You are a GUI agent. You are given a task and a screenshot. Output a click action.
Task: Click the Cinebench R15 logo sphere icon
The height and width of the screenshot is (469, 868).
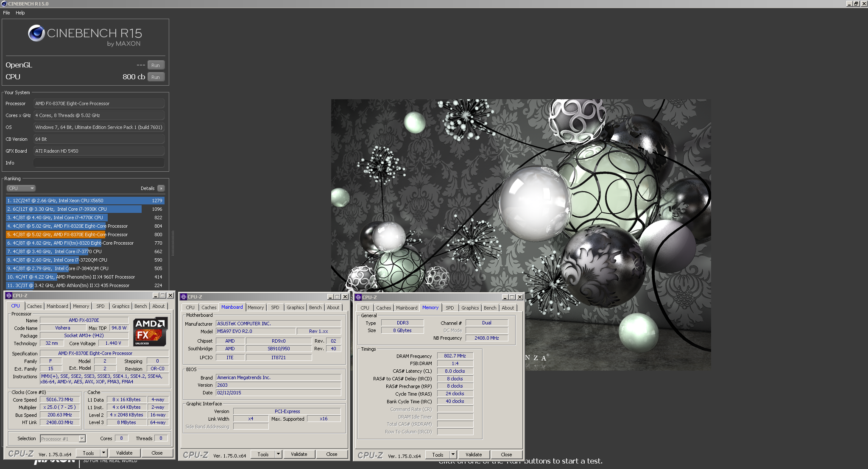[x=36, y=33]
